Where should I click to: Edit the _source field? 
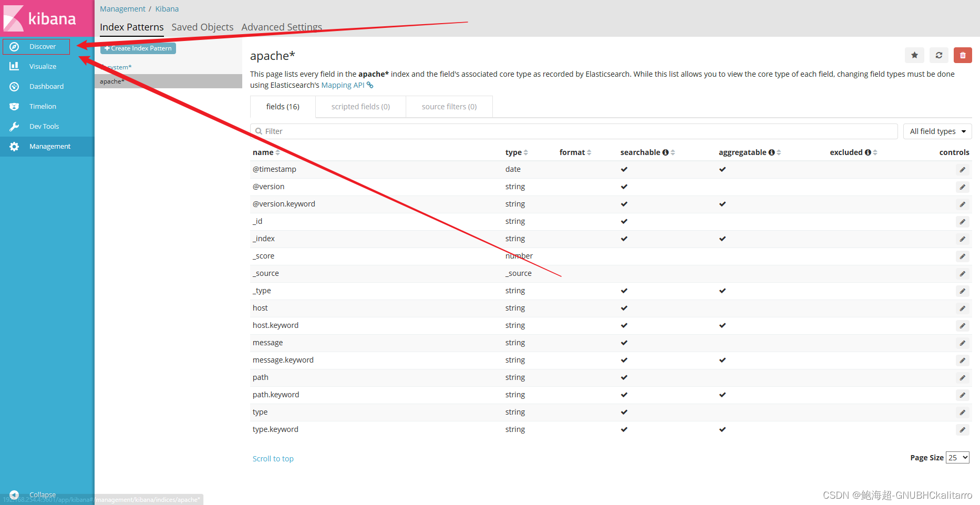click(x=963, y=274)
